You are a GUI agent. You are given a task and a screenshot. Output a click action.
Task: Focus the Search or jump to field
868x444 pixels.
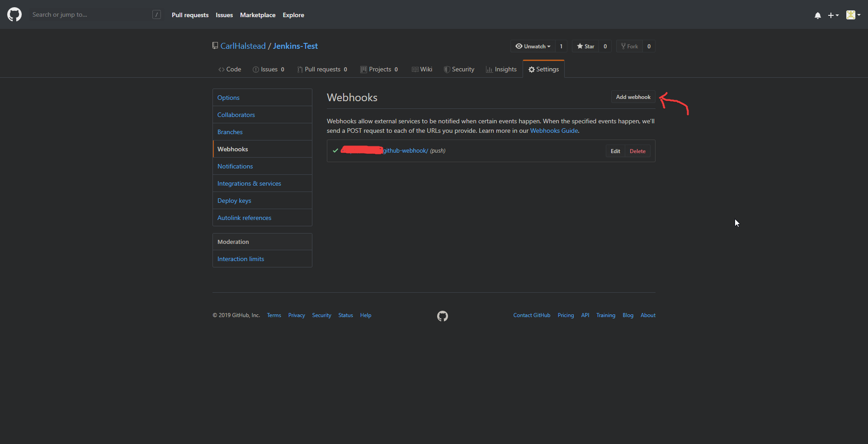coord(97,15)
